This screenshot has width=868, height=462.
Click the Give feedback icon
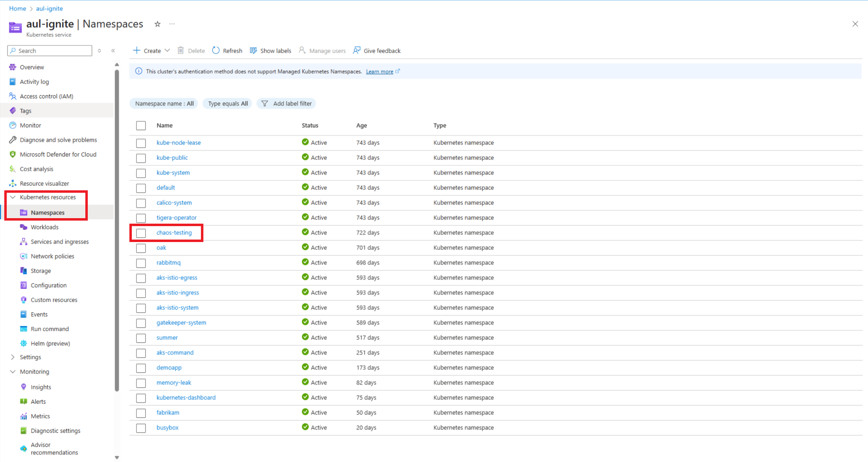click(357, 50)
